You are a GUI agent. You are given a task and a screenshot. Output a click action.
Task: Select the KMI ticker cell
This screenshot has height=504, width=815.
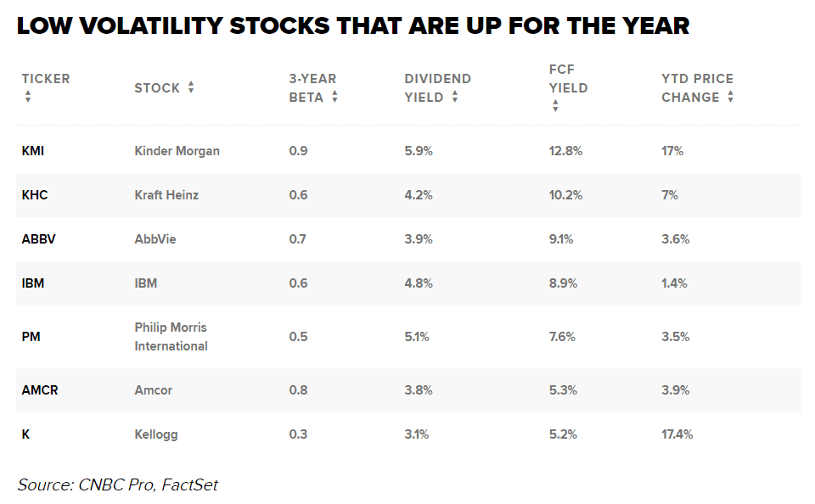(33, 151)
